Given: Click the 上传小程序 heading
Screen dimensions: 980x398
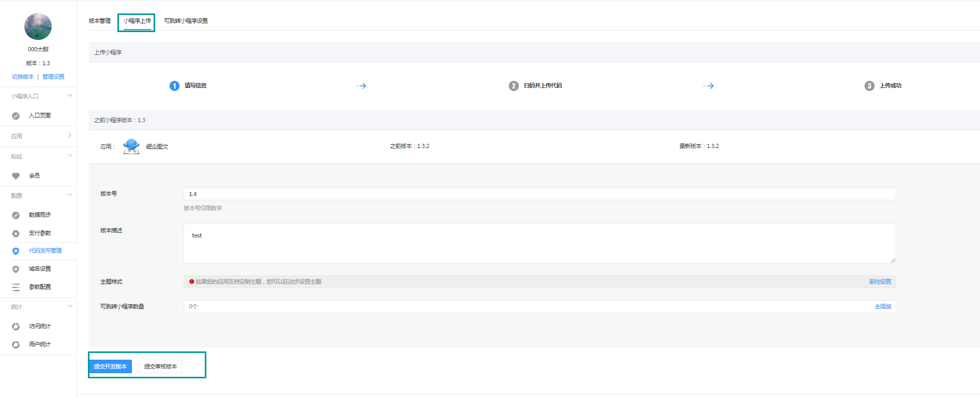Looking at the screenshot, I should click(x=108, y=52).
